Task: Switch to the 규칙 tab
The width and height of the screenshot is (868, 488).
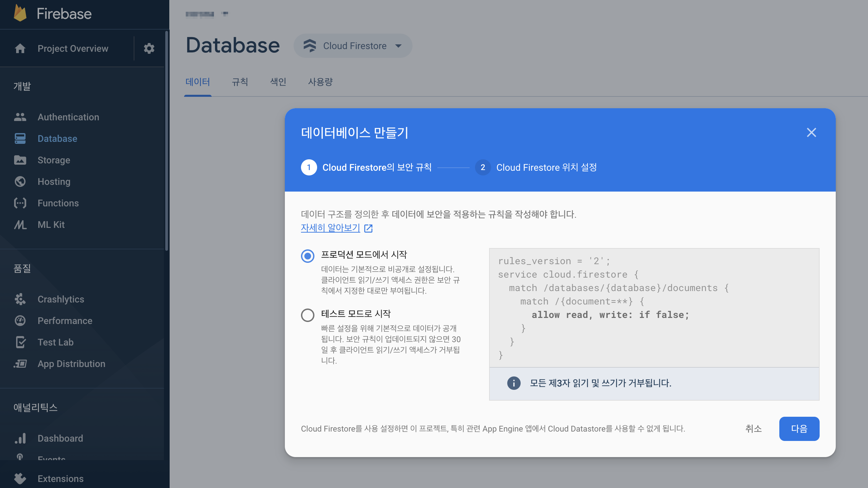Action: click(240, 82)
